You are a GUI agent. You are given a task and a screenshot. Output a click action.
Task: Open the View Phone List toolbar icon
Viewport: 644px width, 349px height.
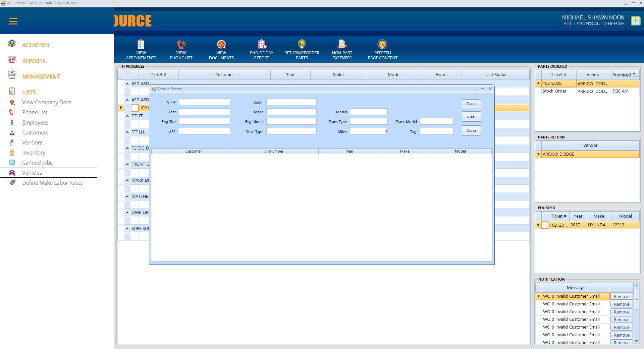point(181,45)
